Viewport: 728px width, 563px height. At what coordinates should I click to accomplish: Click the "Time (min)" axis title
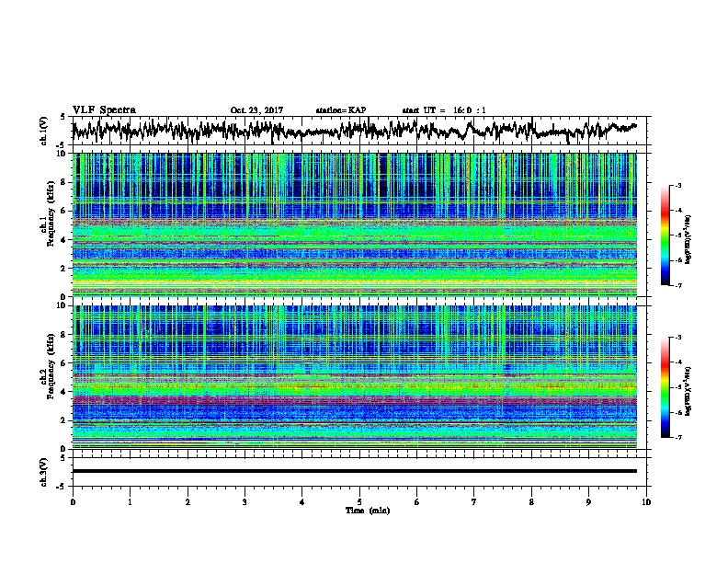click(x=368, y=511)
